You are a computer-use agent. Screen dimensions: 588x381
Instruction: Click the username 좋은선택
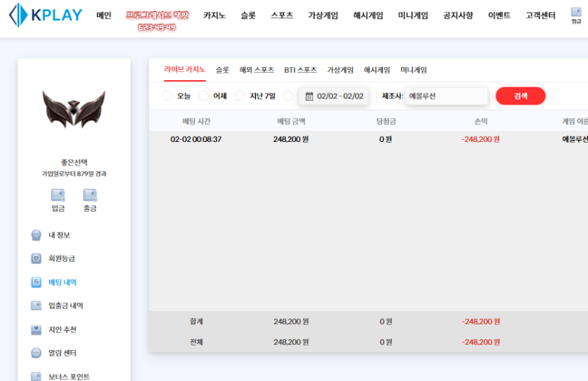pyautogui.click(x=74, y=162)
